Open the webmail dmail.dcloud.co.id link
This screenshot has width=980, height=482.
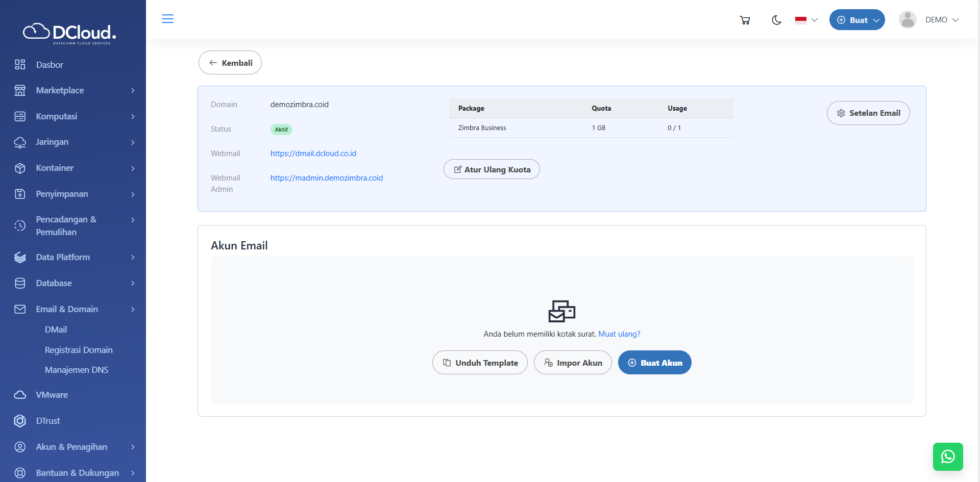click(x=313, y=154)
